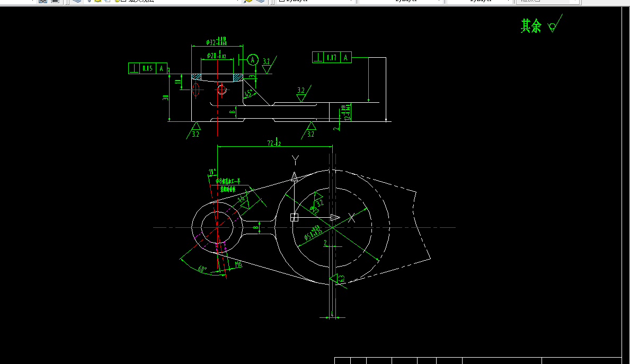Image resolution: width=630 pixels, height=364 pixels.
Task: Click the X axis letter label
Action: click(352, 218)
